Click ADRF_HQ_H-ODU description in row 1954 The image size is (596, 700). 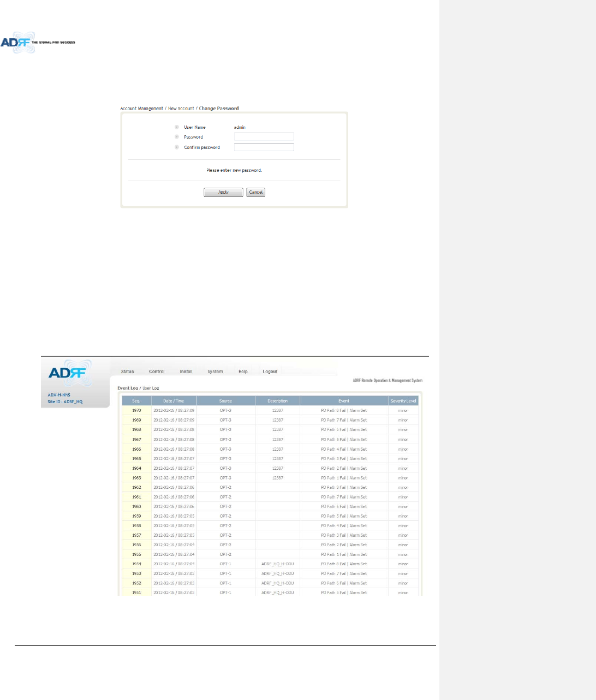[x=277, y=564]
